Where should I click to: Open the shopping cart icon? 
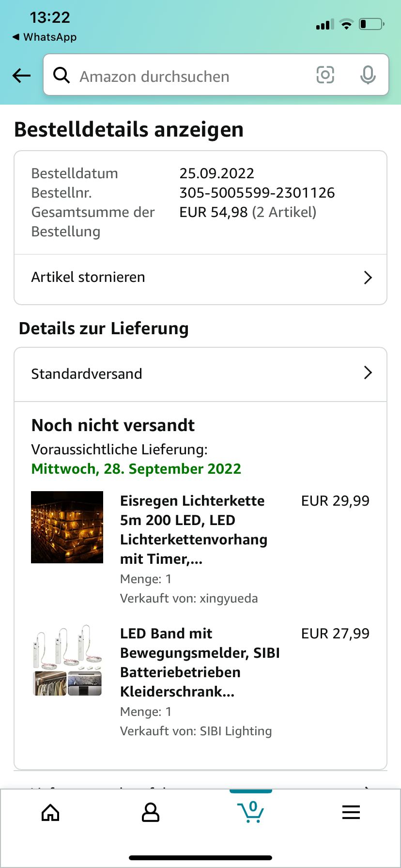tap(250, 812)
